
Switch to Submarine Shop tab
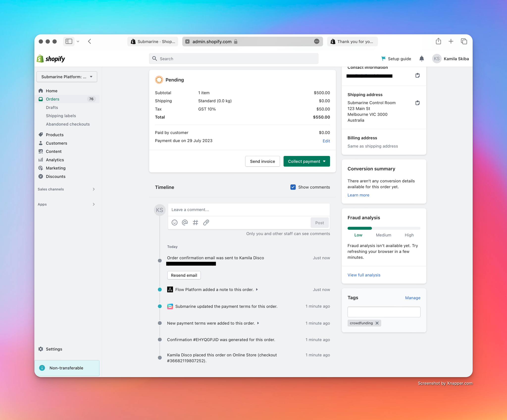pyautogui.click(x=153, y=41)
